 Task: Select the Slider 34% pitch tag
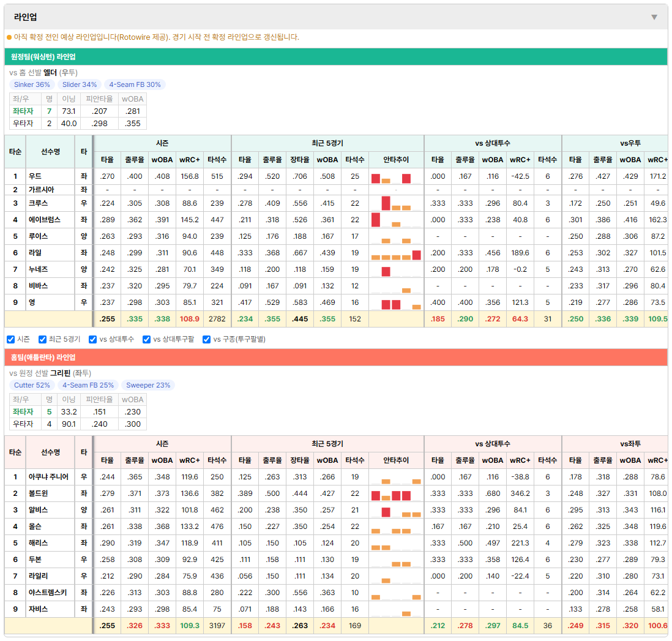80,84
